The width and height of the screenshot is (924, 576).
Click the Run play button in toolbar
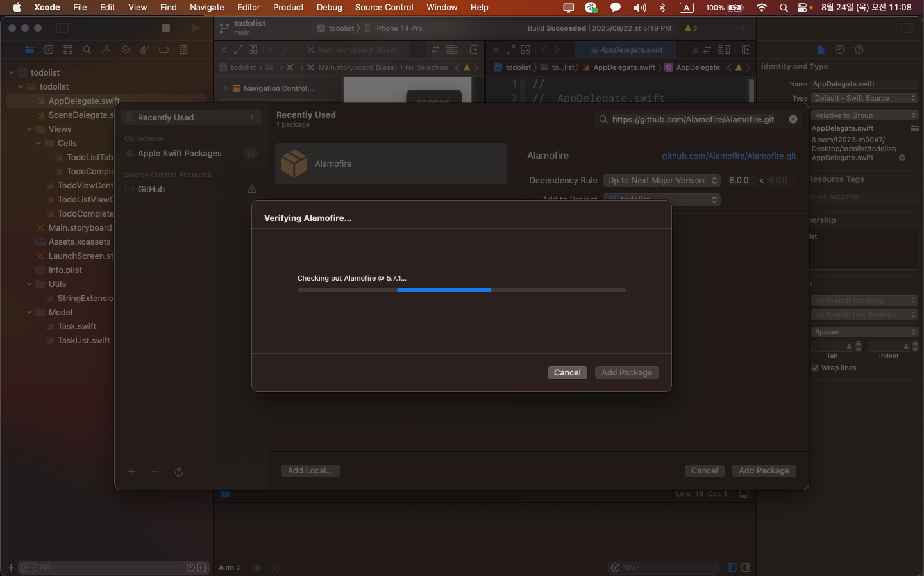(x=196, y=28)
